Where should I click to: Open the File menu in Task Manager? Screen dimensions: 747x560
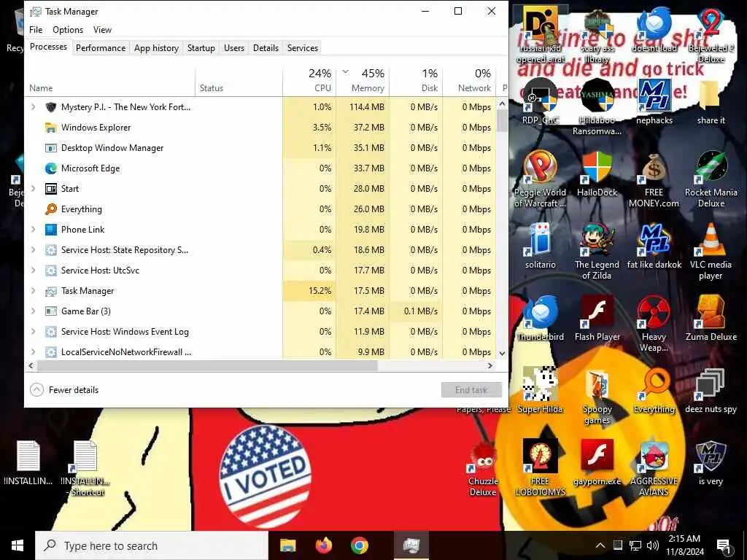pyautogui.click(x=36, y=29)
